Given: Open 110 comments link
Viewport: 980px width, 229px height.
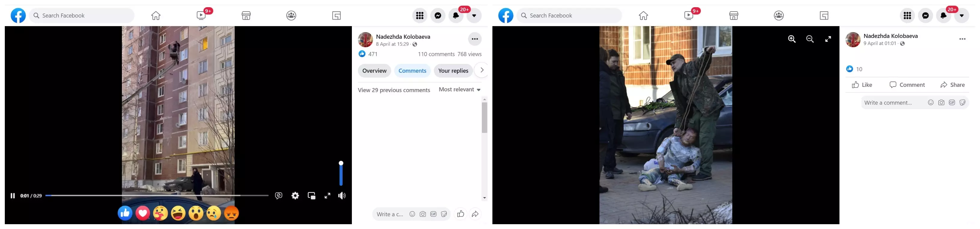Looking at the screenshot, I should pyautogui.click(x=436, y=54).
